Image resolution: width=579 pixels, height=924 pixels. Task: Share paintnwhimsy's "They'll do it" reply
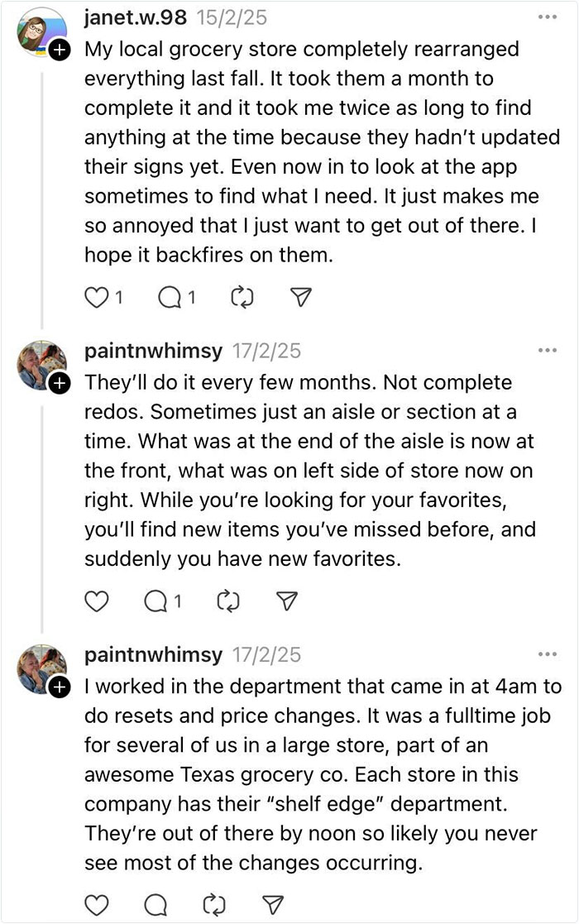click(x=285, y=601)
